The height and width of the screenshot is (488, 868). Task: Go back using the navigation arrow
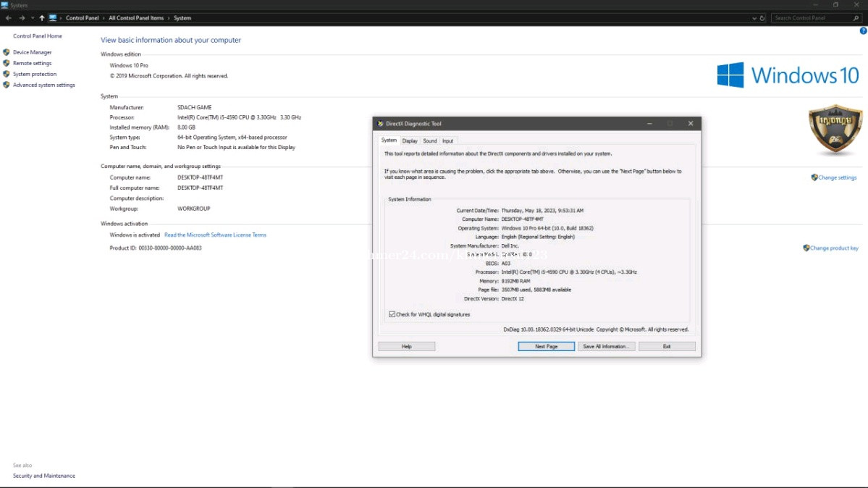click(8, 17)
